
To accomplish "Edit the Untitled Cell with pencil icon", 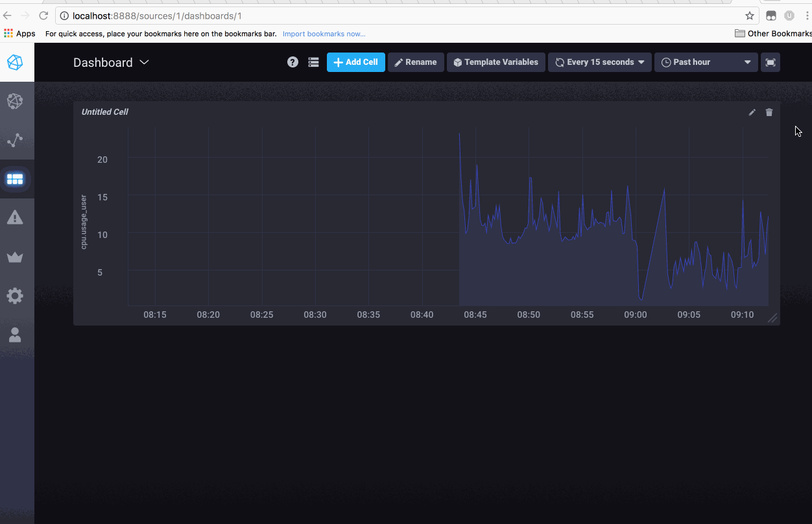I will pyautogui.click(x=752, y=112).
